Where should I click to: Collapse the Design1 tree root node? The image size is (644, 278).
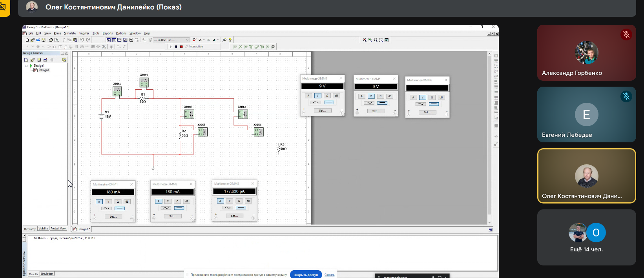(26, 65)
